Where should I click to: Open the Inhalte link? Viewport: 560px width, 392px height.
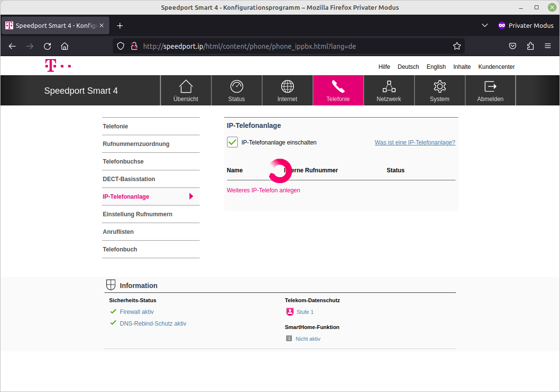tap(462, 67)
